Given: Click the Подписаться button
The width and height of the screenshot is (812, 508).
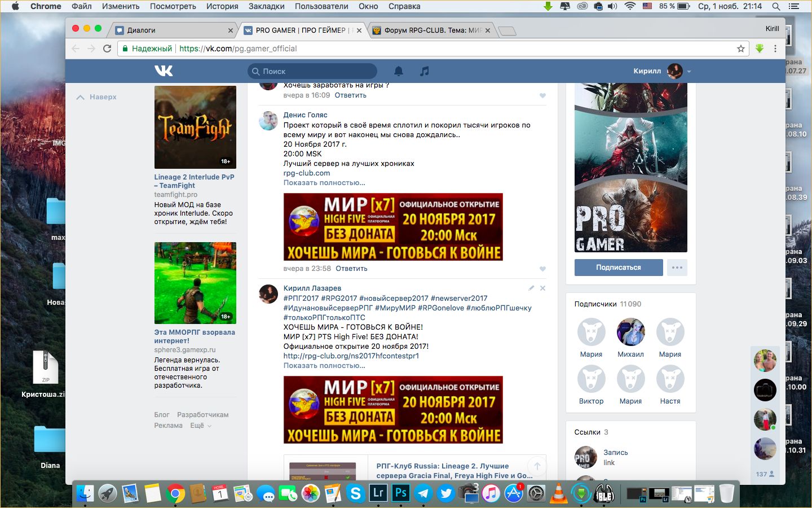Looking at the screenshot, I should tap(619, 268).
